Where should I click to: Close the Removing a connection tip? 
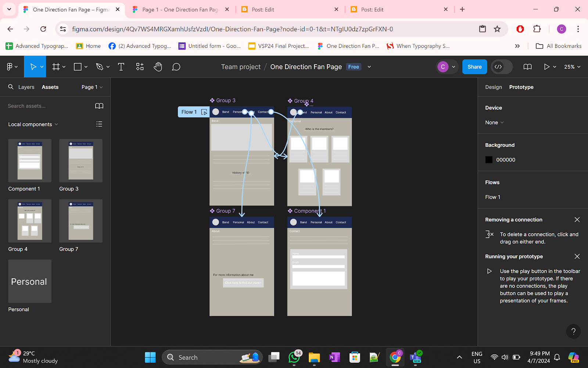pos(577,220)
